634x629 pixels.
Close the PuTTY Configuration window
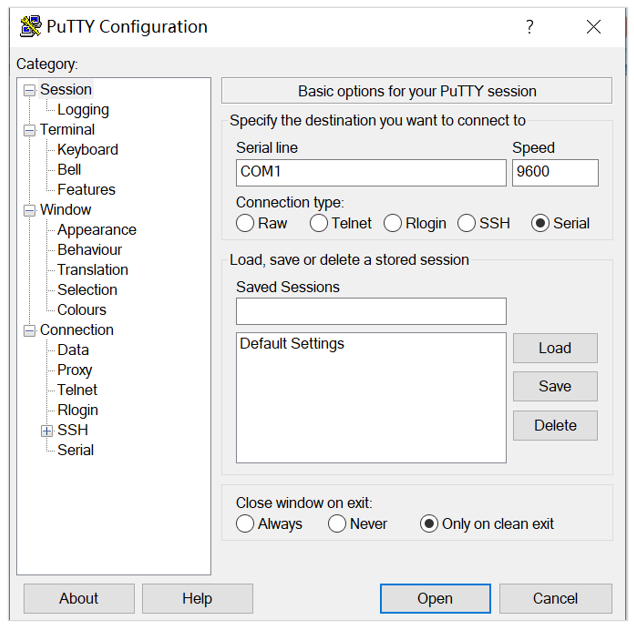pos(594,27)
